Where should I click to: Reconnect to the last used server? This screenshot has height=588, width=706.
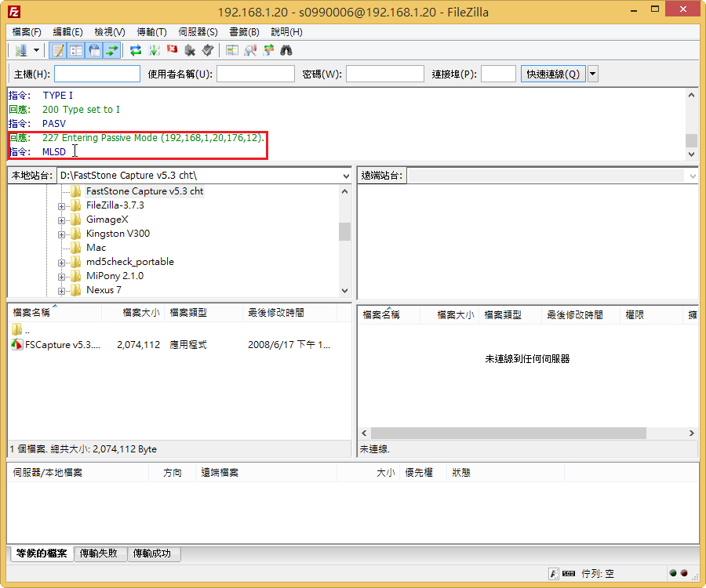pyautogui.click(x=208, y=50)
